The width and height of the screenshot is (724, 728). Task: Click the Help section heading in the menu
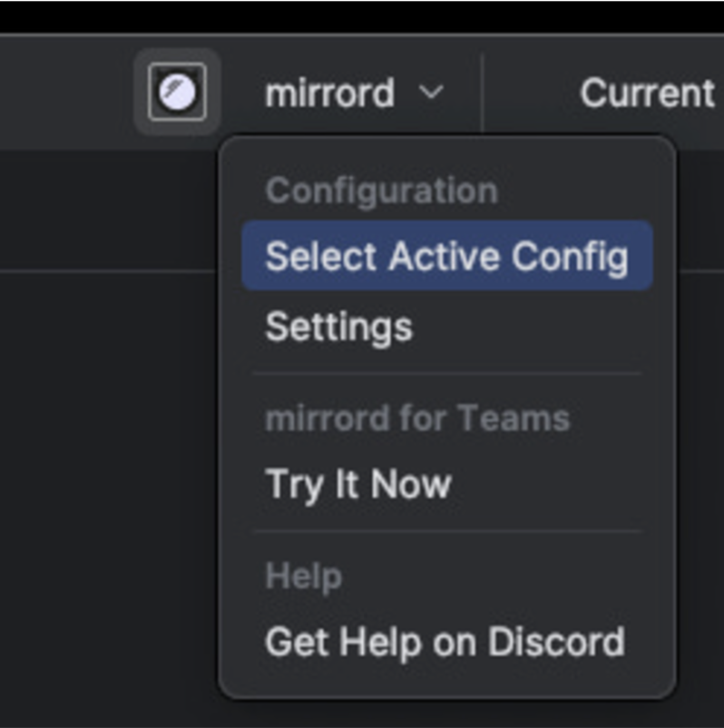point(303,575)
